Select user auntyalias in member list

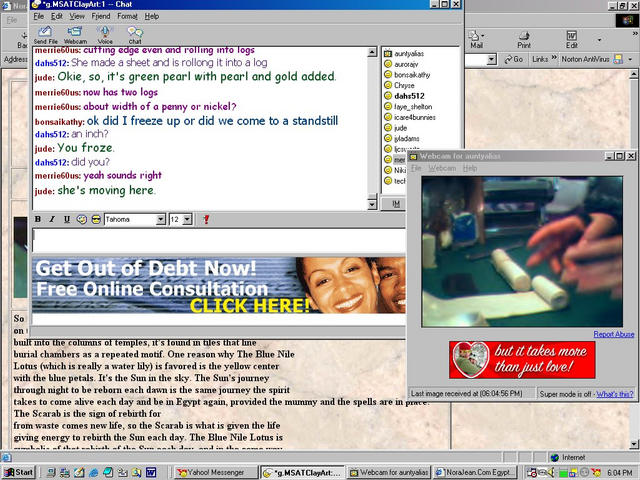click(x=404, y=53)
